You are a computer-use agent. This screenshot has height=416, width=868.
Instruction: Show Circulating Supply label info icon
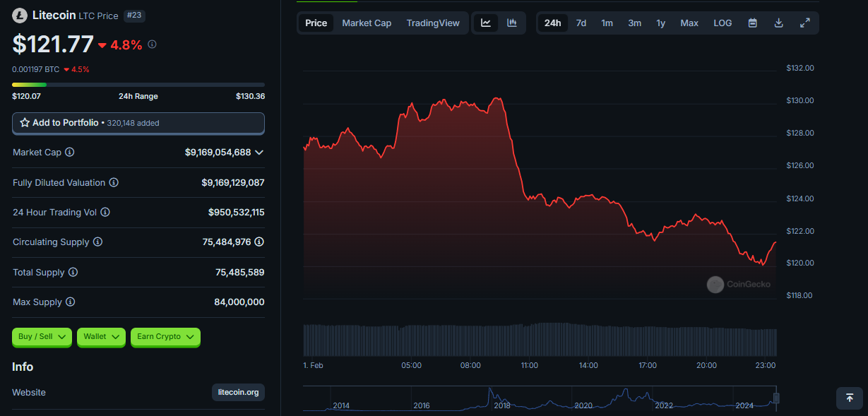97,242
